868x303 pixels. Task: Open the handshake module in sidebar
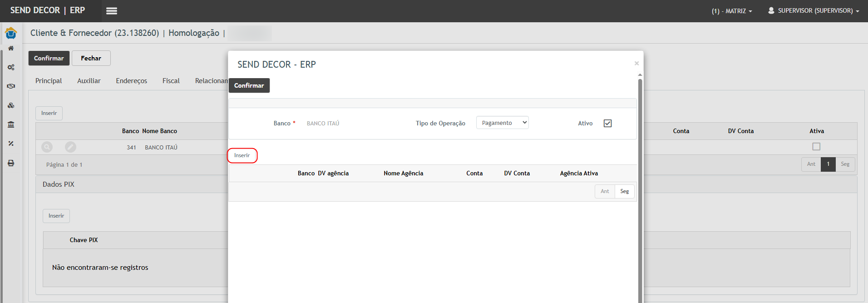(11, 86)
